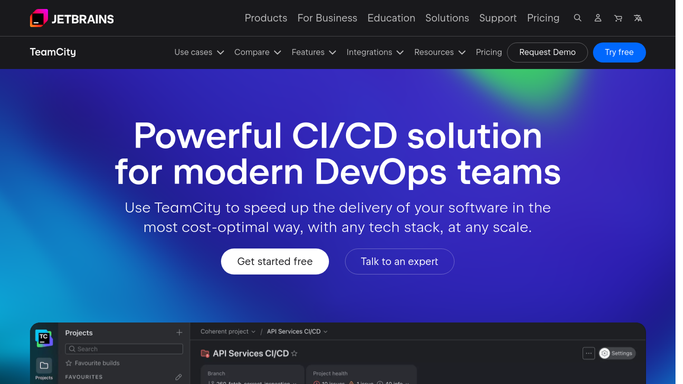Viewport: 683px width, 384px height.
Task: Click the Get started free button
Action: [275, 261]
